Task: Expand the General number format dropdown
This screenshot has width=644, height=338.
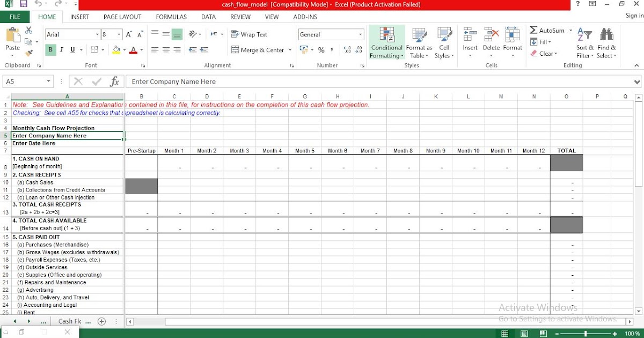Action: tap(360, 34)
